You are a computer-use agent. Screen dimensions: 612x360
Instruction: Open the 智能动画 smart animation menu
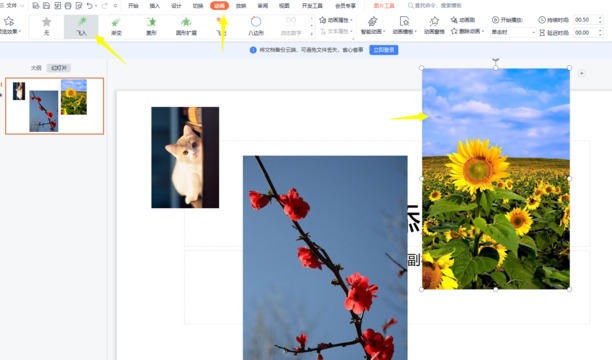click(373, 25)
